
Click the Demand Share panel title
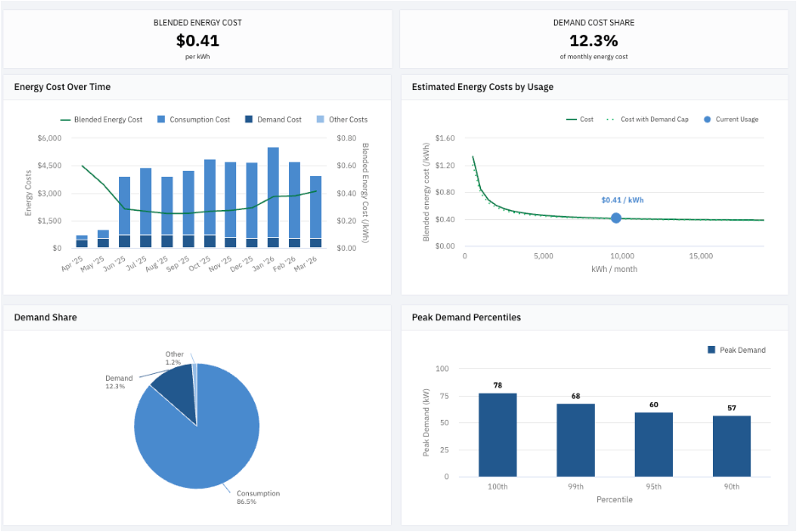click(x=45, y=317)
